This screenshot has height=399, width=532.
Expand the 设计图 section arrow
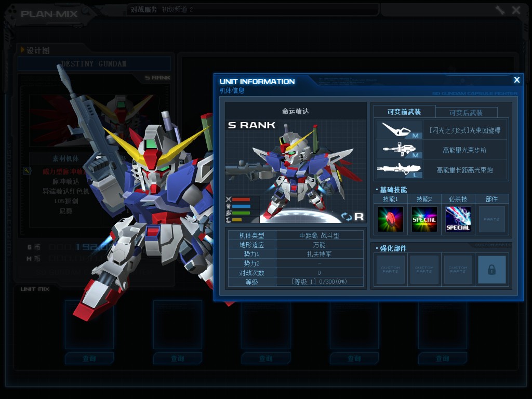23,50
